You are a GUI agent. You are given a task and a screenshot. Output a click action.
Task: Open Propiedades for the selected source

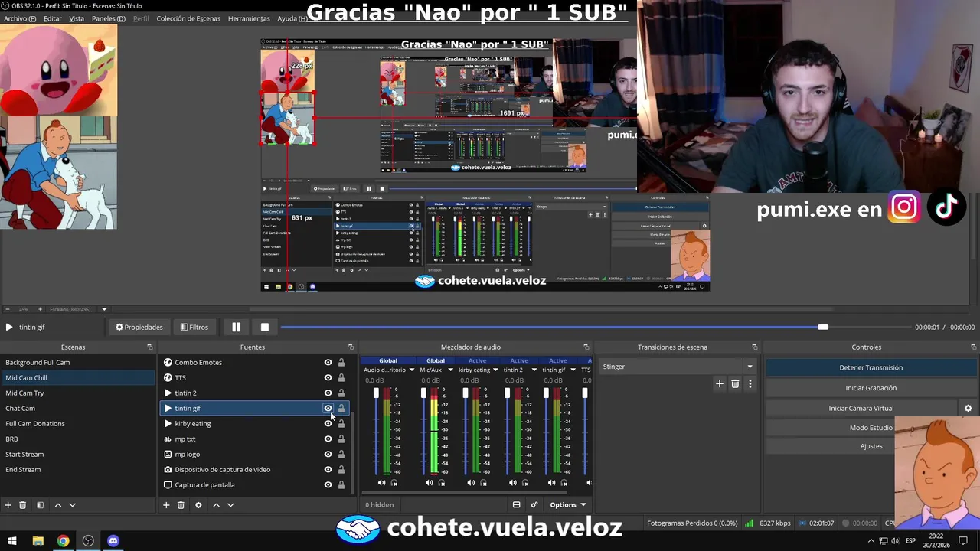point(139,328)
